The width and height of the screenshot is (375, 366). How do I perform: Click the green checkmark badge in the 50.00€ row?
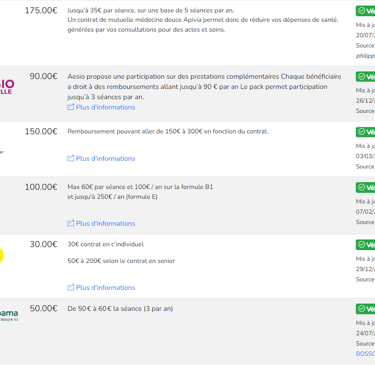pyautogui.click(x=366, y=309)
